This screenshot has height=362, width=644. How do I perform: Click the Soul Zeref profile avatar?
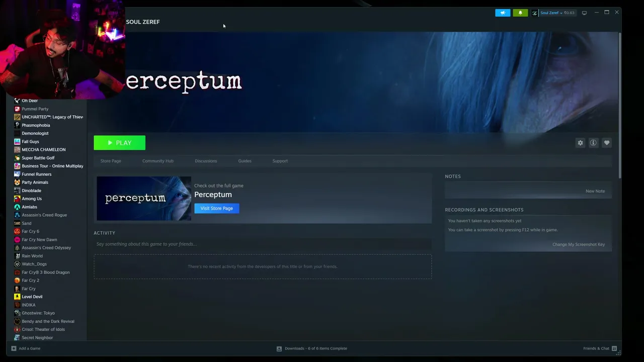[x=534, y=13]
